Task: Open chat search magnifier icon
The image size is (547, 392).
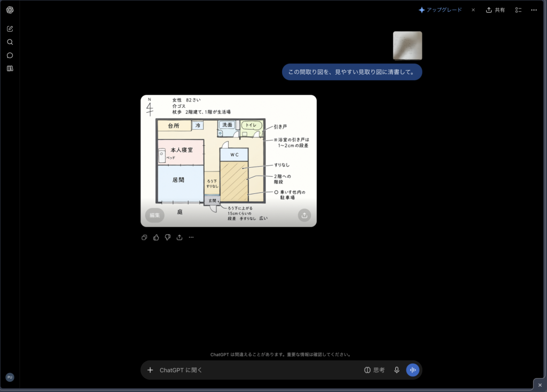Action: click(x=10, y=42)
